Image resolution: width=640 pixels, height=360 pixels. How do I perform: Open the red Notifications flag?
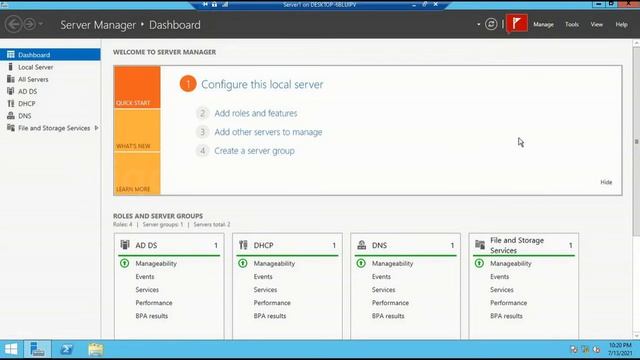click(517, 24)
